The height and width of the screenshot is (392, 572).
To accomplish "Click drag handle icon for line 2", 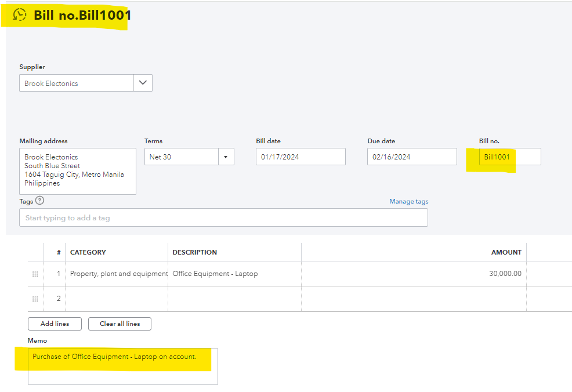I will pos(35,299).
